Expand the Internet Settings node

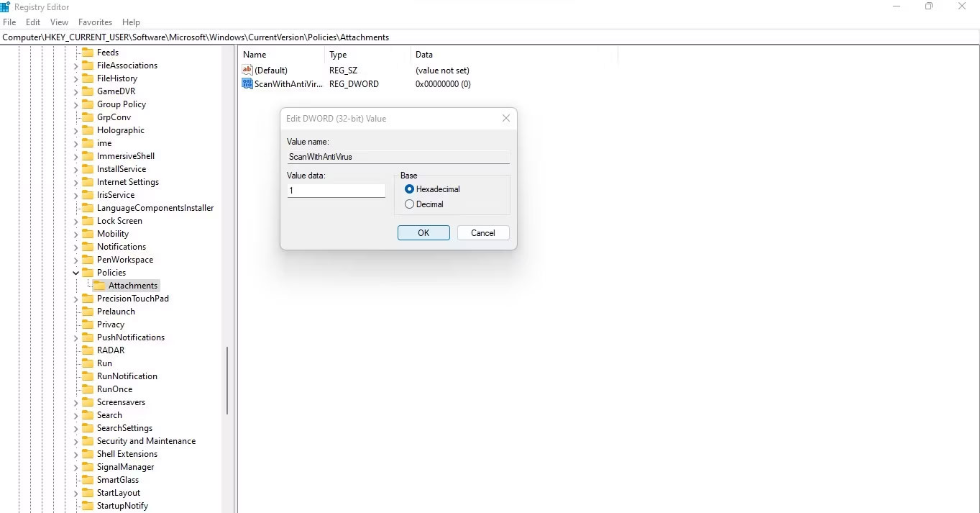tap(75, 182)
